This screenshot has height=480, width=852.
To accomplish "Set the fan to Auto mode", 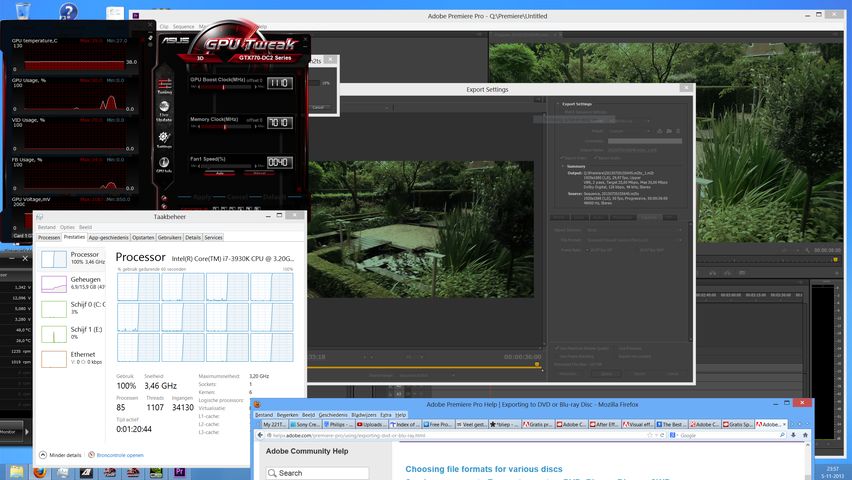I will coord(220,173).
